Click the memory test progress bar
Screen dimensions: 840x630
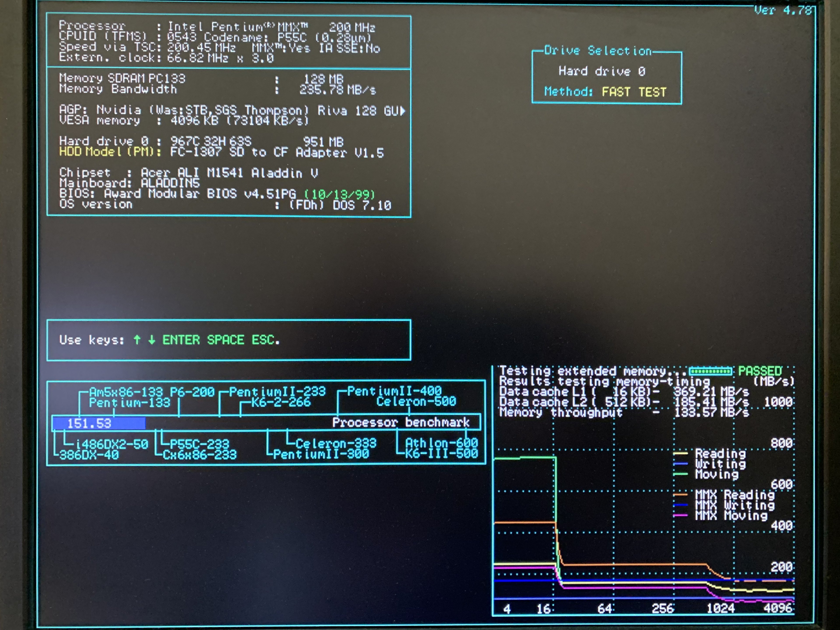[x=710, y=371]
